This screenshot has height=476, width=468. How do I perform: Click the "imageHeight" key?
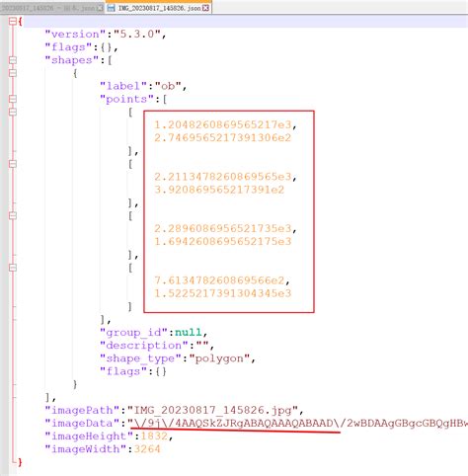coord(89,436)
